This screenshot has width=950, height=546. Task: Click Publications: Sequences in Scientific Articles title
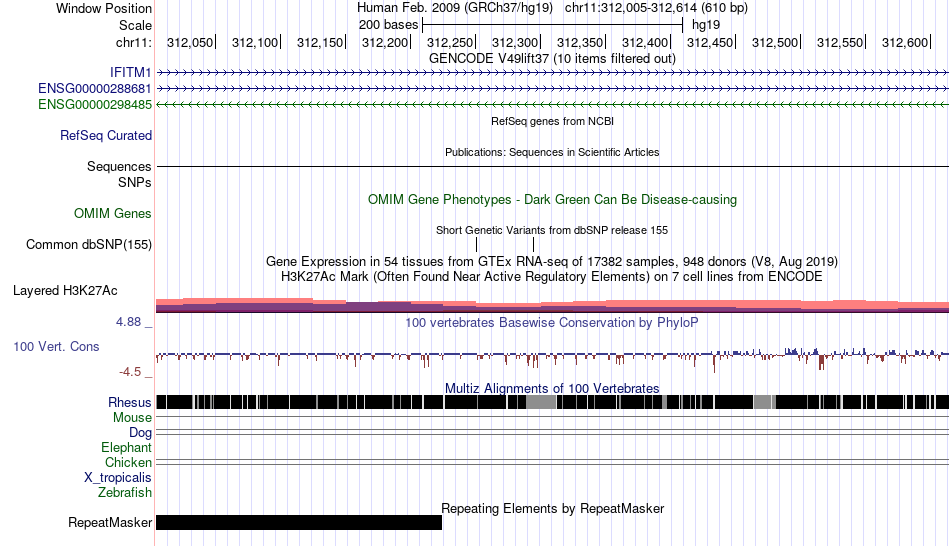pyautogui.click(x=552, y=152)
